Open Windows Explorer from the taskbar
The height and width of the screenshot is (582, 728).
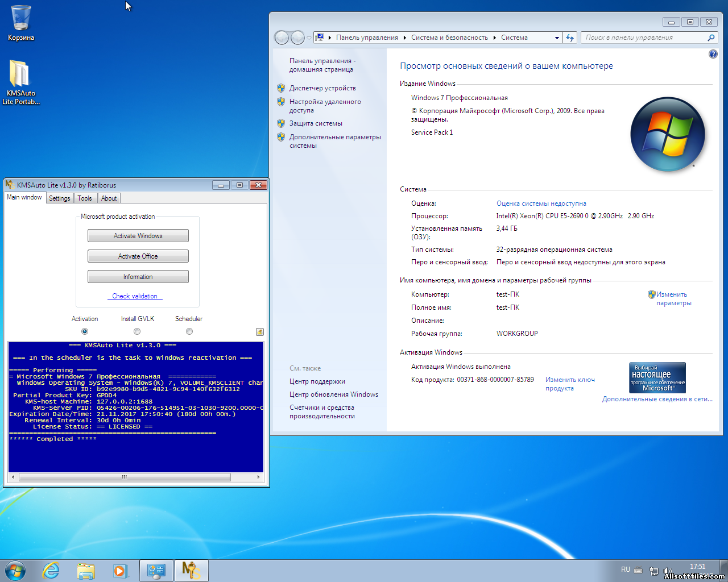tap(86, 571)
